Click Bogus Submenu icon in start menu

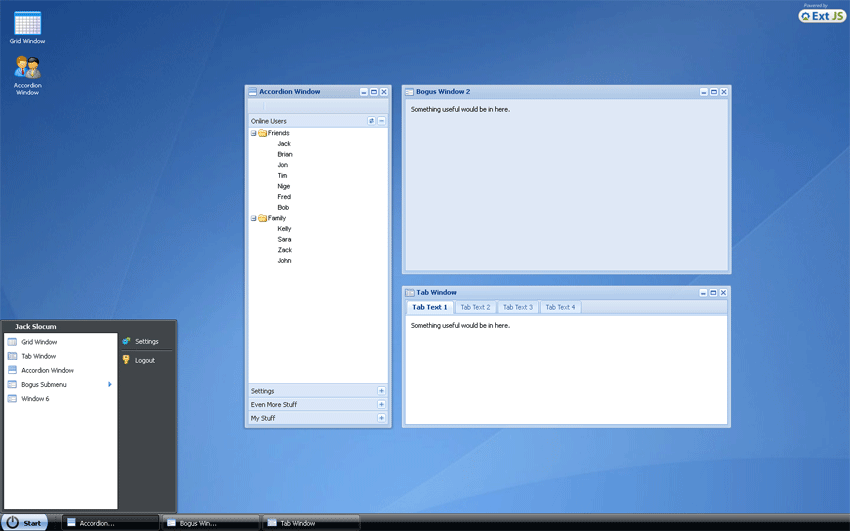12,384
